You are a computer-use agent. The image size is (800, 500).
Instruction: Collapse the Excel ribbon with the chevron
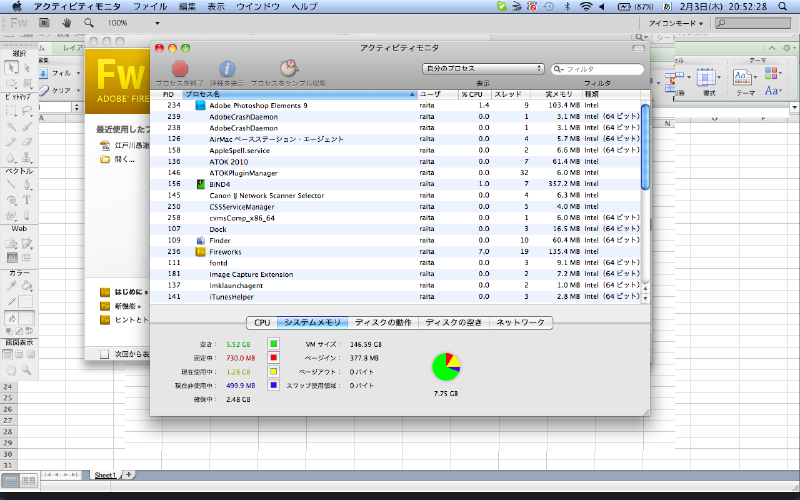772,48
